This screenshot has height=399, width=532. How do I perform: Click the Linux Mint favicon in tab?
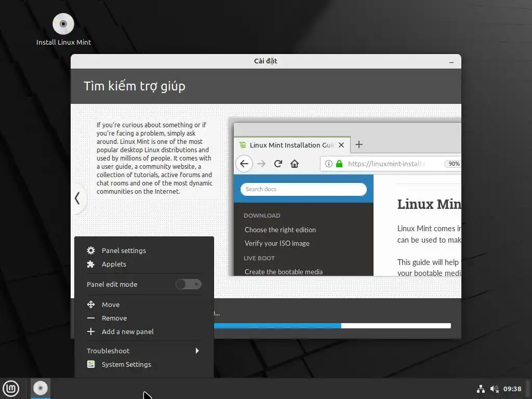point(243,145)
